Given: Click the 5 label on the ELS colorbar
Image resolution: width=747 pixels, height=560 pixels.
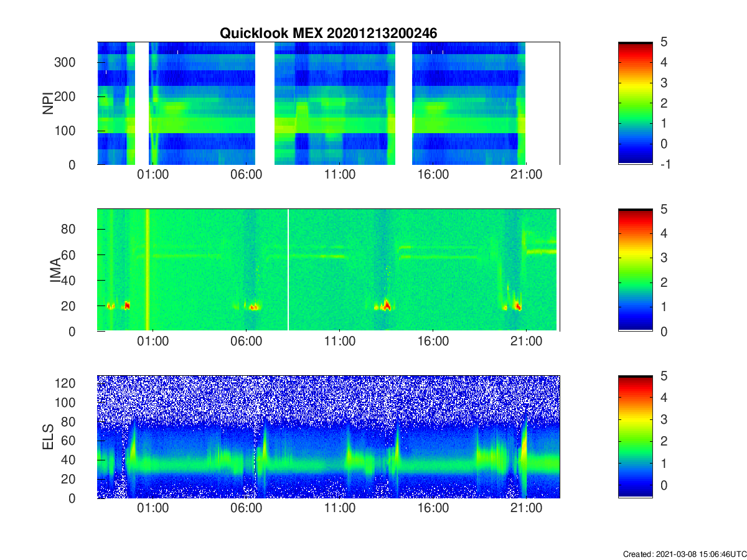Looking at the screenshot, I should 663,376.
